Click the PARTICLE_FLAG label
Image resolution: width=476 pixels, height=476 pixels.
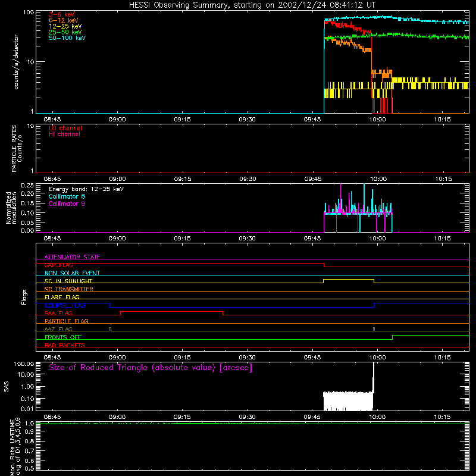[67, 321]
